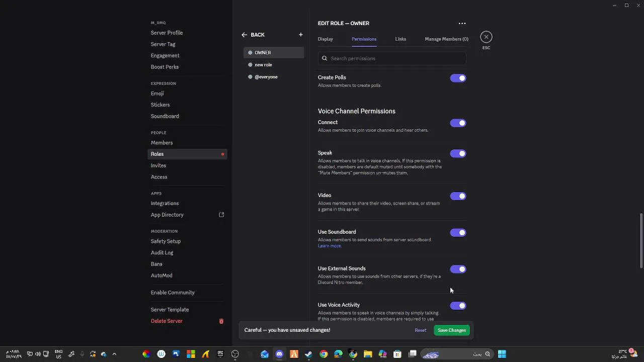Viewport: 644px width, 362px height.
Task: Switch to the Display tab
Action: tap(326, 39)
